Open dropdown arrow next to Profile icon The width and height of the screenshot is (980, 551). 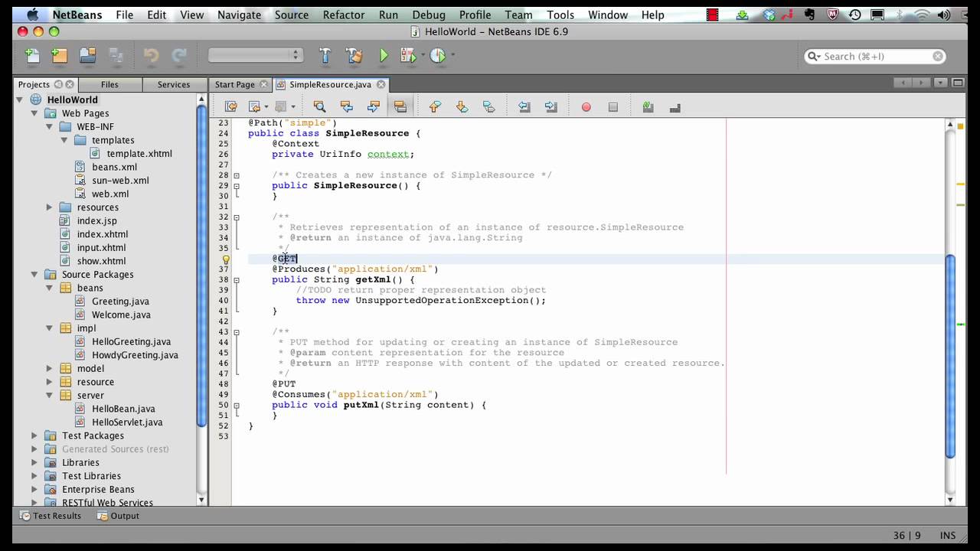click(452, 55)
